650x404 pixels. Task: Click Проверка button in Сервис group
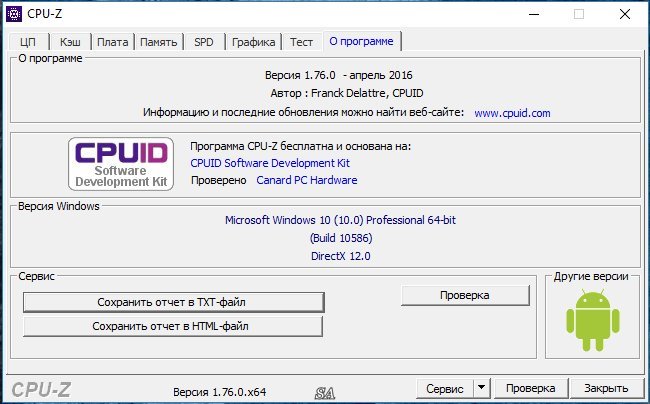[x=464, y=295]
